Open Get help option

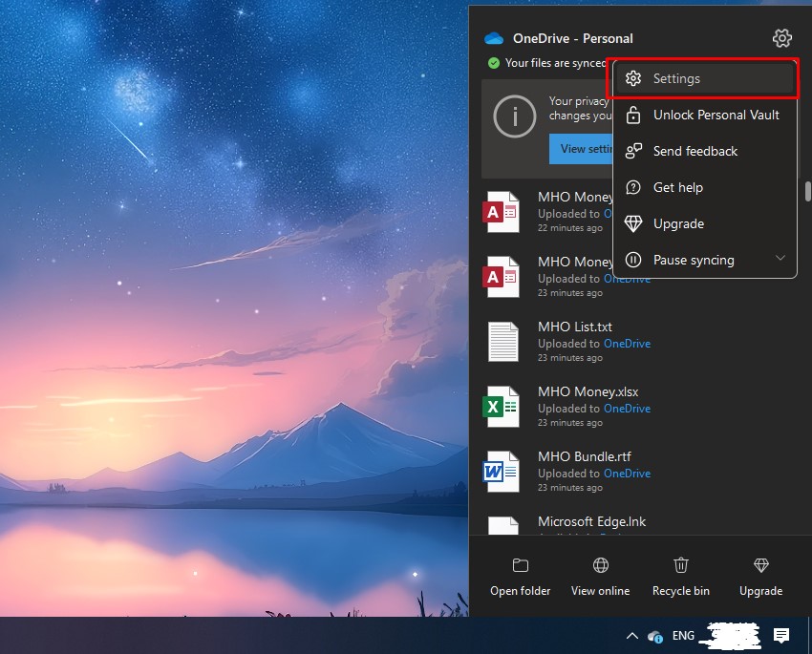[677, 188]
